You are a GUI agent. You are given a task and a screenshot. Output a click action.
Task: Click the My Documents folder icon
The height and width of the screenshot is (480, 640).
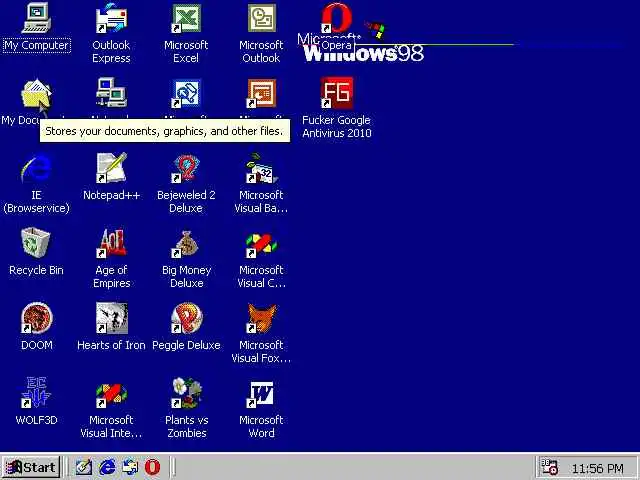(x=36, y=95)
